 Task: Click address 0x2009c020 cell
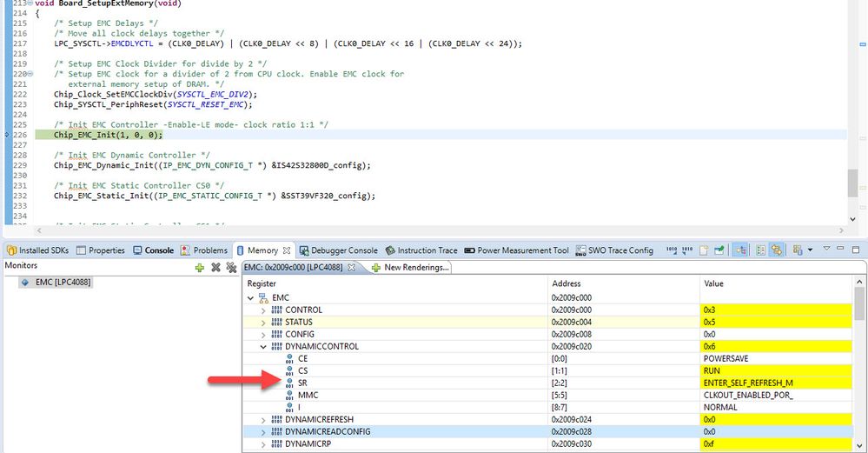pos(623,347)
